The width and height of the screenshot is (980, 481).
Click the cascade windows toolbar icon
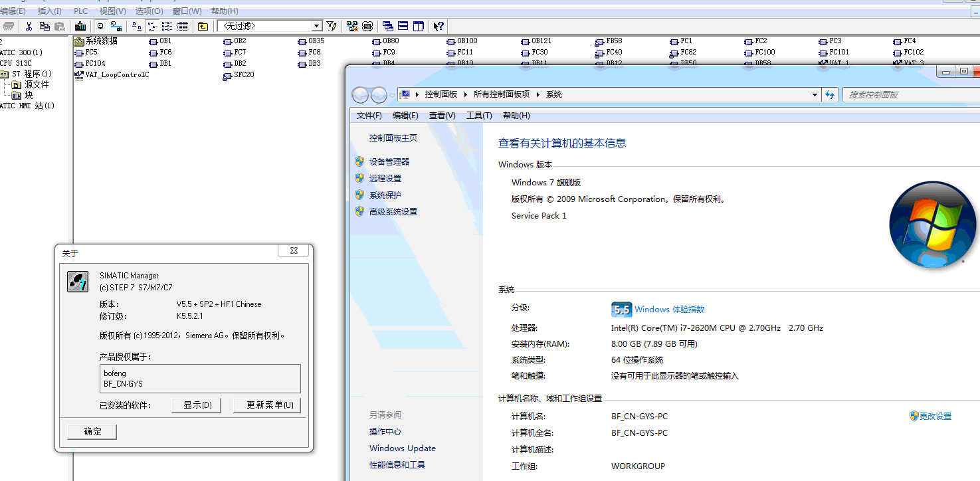(x=388, y=27)
